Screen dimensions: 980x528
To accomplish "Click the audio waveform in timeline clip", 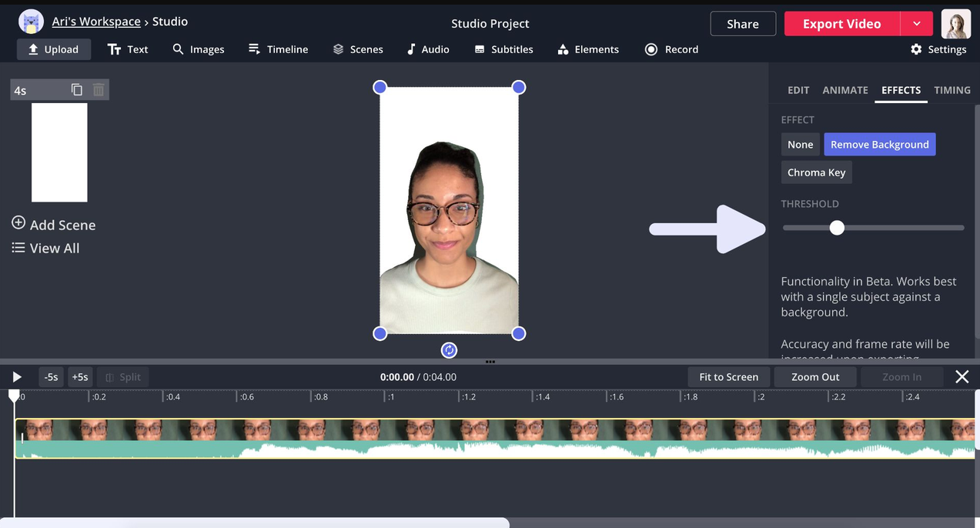I will (495, 449).
